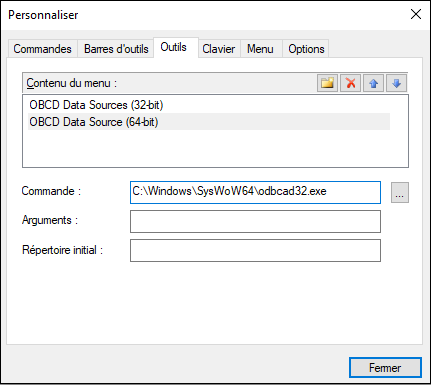This screenshot has width=431, height=385.
Task: Move item up with blue up arrow
Action: (x=373, y=83)
